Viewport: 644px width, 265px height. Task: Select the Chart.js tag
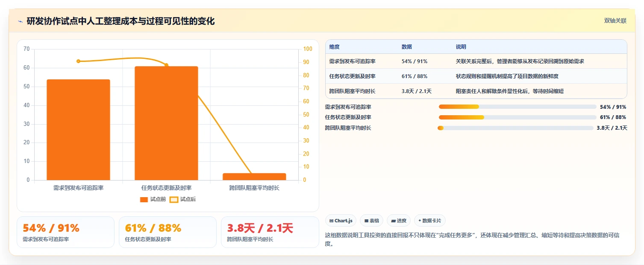(x=341, y=221)
